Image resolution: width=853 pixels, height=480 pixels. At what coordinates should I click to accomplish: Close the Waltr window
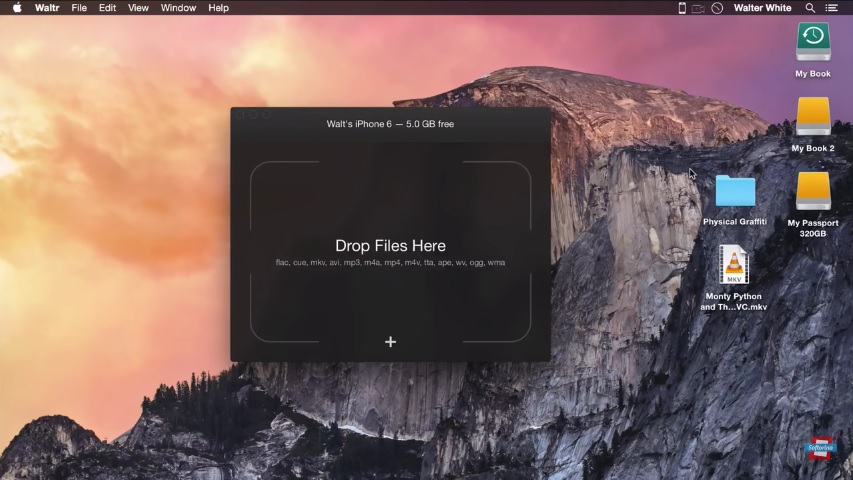pyautogui.click(x=240, y=115)
